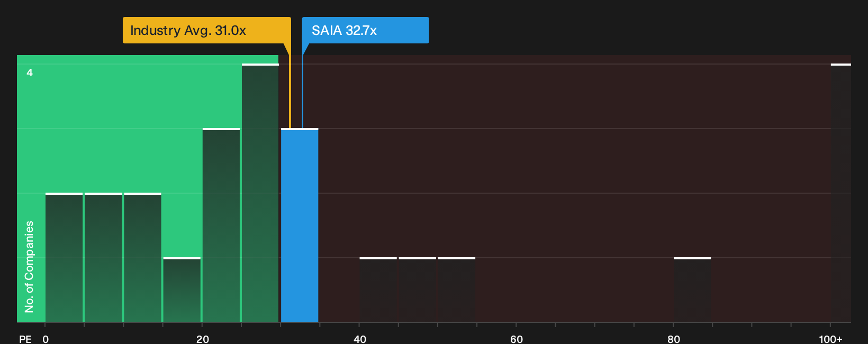Click the '40' x-axis label
868x344 pixels.
[x=360, y=339]
